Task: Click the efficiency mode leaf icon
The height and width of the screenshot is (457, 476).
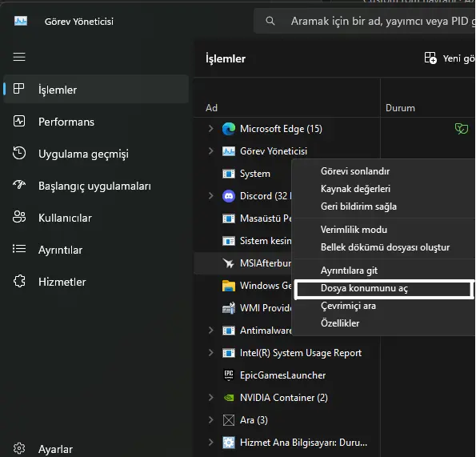Action: point(461,129)
